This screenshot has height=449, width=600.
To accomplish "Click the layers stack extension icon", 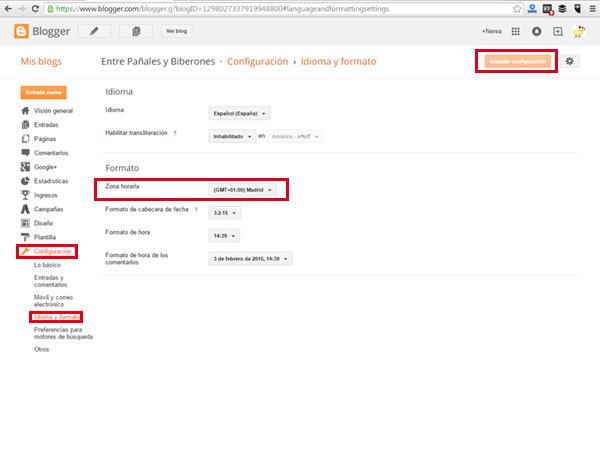I will point(562,8).
